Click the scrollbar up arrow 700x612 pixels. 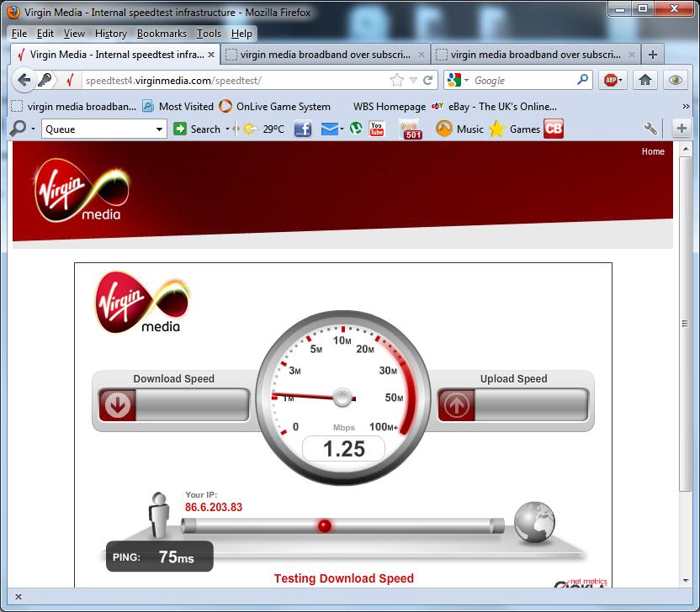pyautogui.click(x=685, y=148)
